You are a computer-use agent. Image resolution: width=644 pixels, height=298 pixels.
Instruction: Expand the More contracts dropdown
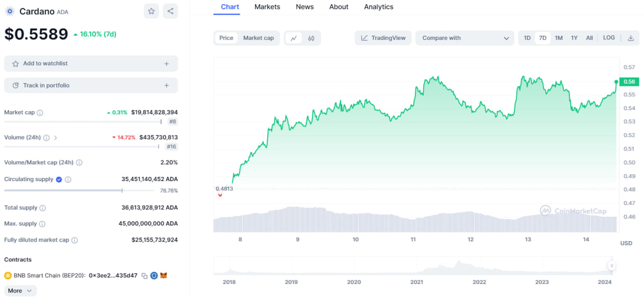pos(20,291)
